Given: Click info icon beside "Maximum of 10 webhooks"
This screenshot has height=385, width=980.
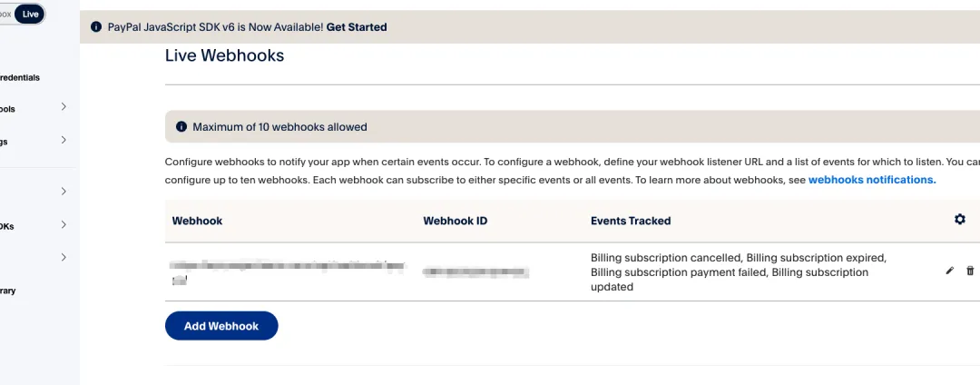Looking at the screenshot, I should [181, 127].
